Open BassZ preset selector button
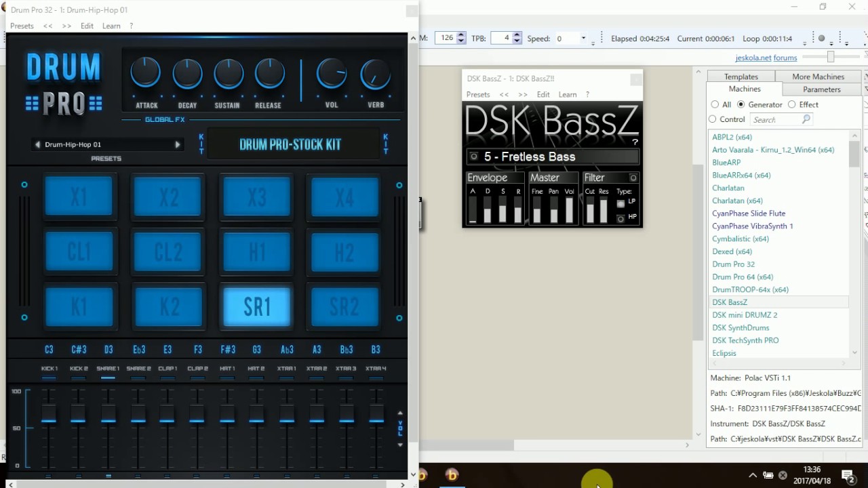Screen dimensions: 868x488 point(474,157)
